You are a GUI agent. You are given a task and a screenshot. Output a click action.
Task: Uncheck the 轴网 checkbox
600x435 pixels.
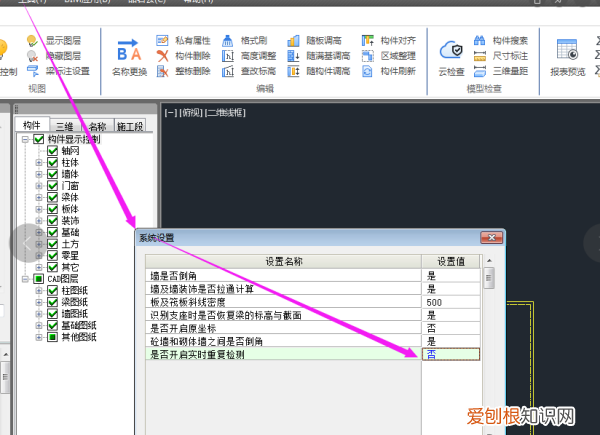pos(53,151)
